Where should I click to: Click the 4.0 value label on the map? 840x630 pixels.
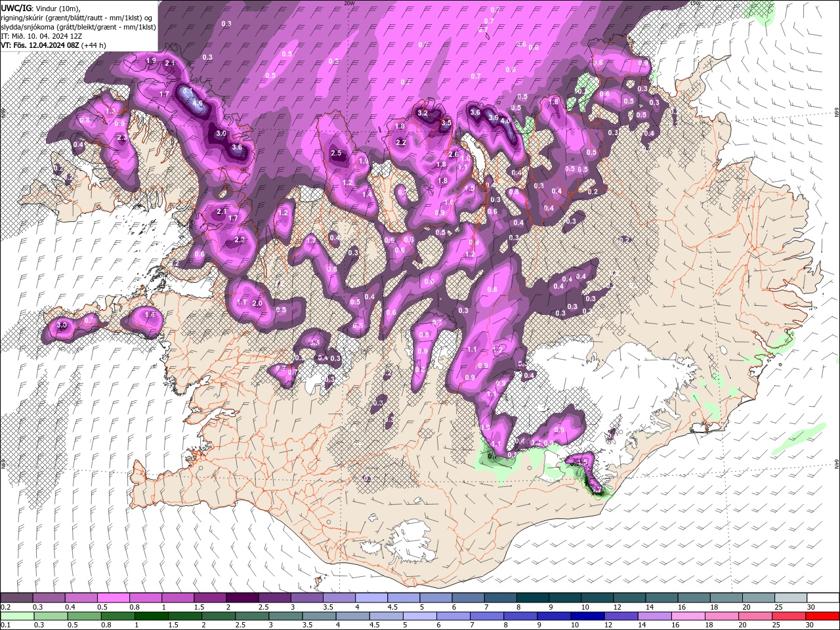coord(505,121)
